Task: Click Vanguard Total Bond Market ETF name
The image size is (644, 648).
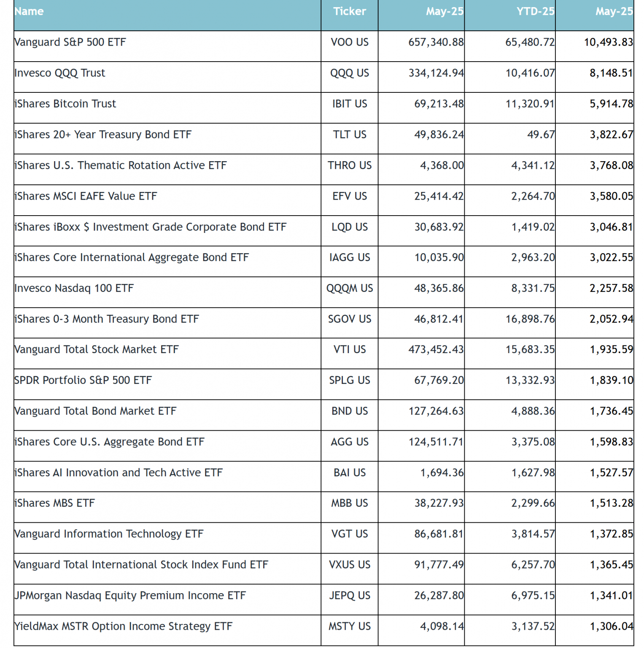Action: tap(95, 411)
